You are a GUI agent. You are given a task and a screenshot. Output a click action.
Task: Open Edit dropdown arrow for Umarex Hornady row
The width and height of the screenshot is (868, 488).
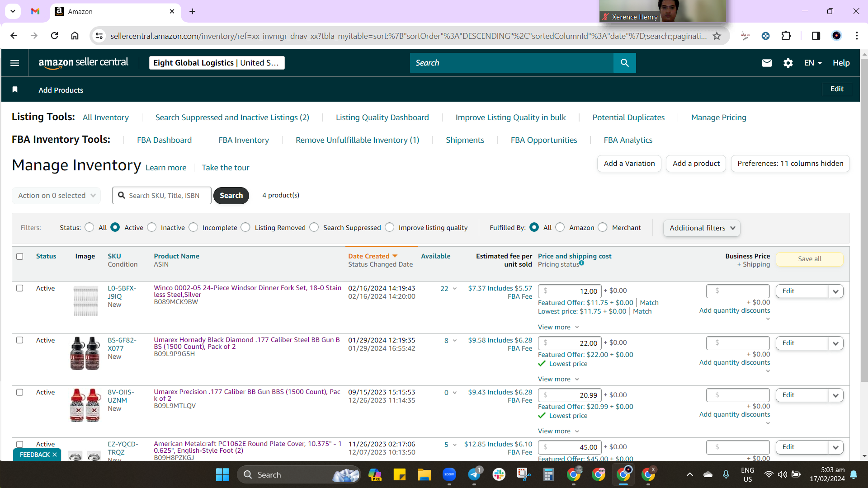[836, 343]
